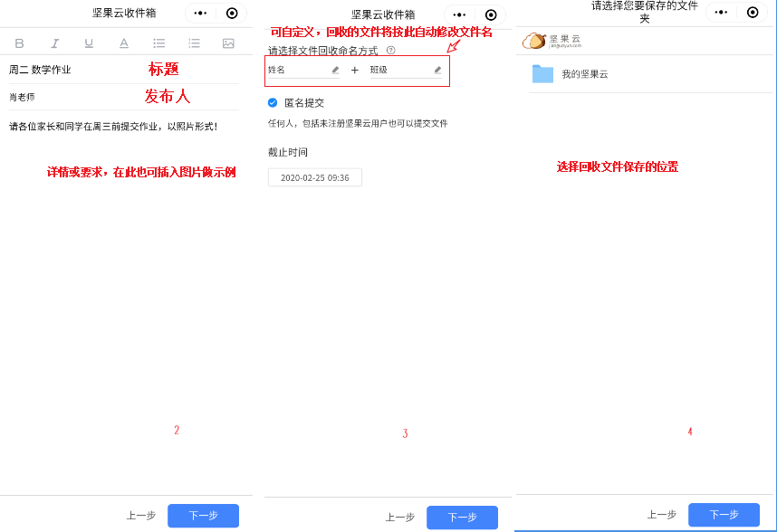Click the 截止时间 label

click(x=288, y=152)
